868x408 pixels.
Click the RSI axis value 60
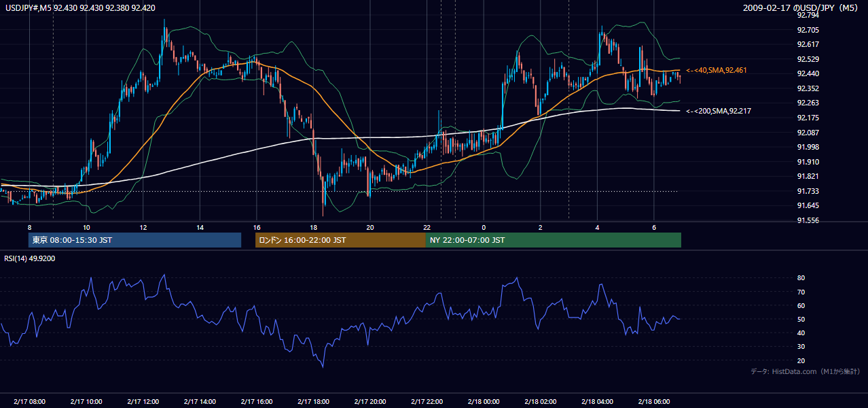(801, 306)
